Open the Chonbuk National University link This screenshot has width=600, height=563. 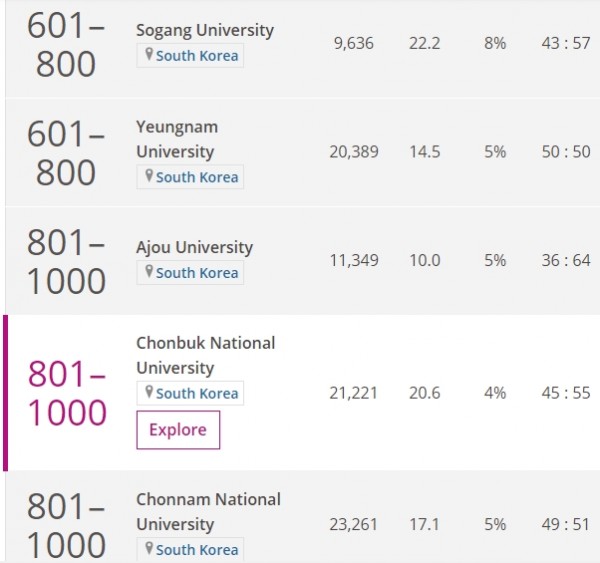(x=206, y=355)
